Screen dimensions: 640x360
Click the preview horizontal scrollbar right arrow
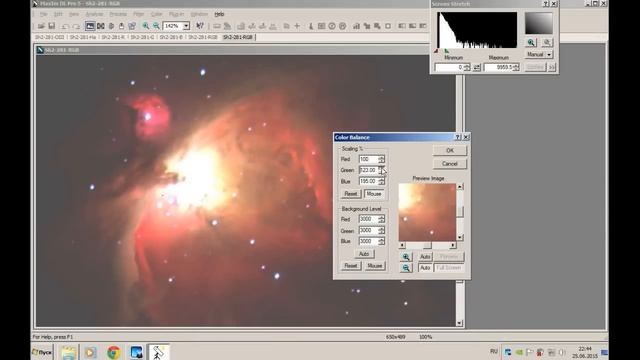[x=453, y=245]
